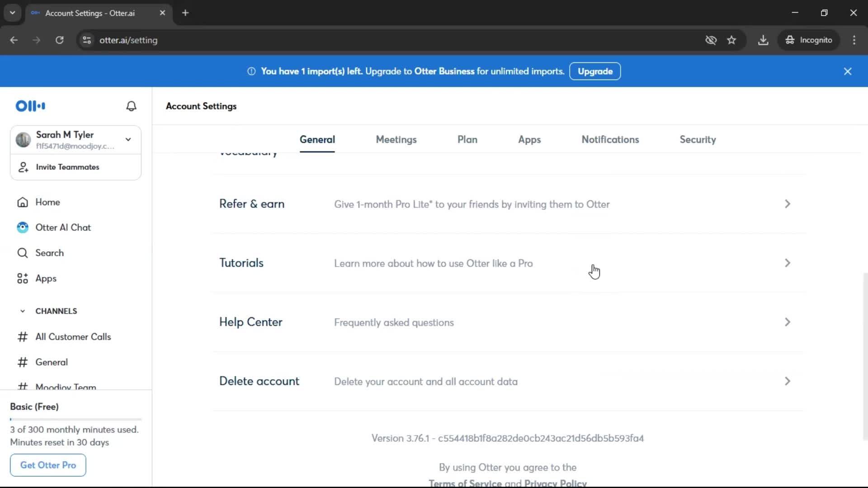This screenshot has width=868, height=488.
Task: Open the General channel
Action: 52,362
